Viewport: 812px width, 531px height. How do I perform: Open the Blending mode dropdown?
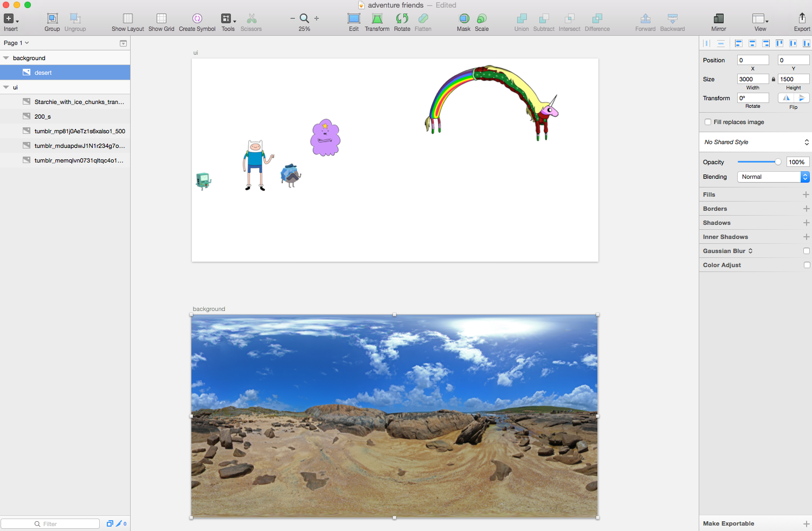click(x=774, y=177)
